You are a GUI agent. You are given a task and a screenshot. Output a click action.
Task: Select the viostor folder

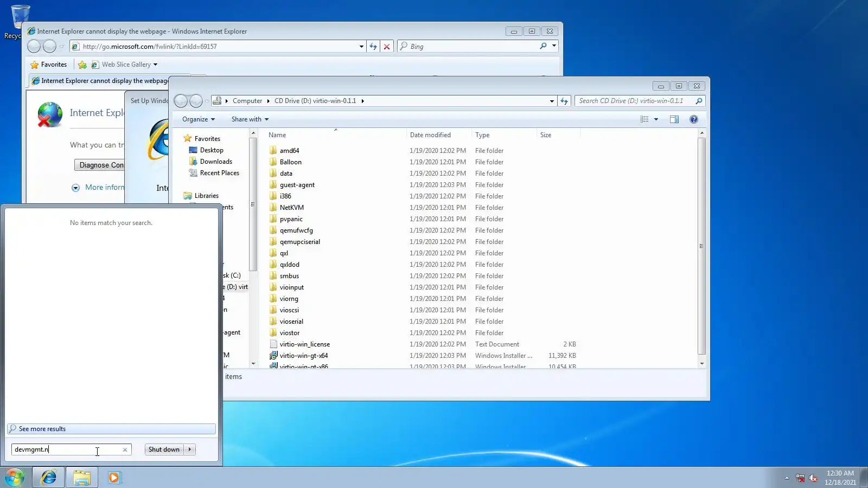tap(284, 333)
